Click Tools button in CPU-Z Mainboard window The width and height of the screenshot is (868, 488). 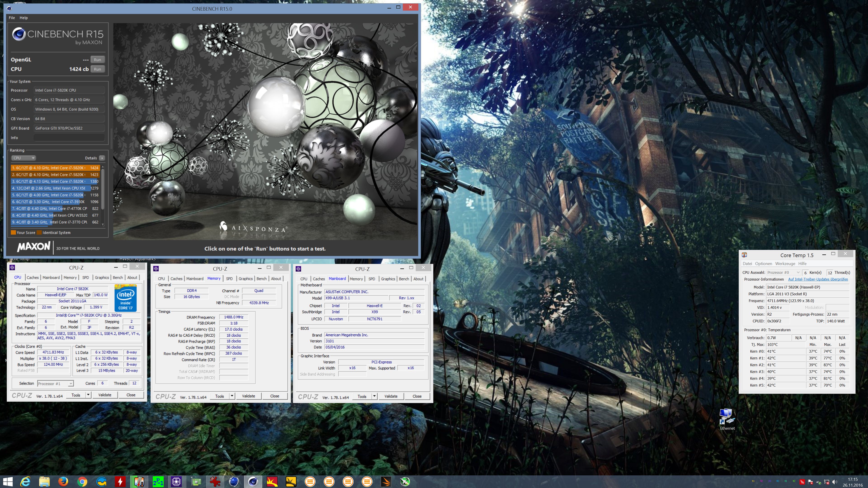pos(362,396)
